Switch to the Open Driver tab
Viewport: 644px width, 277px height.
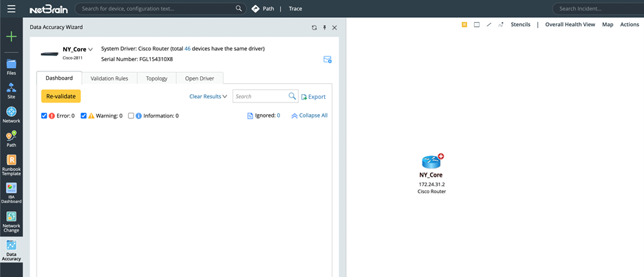click(200, 78)
